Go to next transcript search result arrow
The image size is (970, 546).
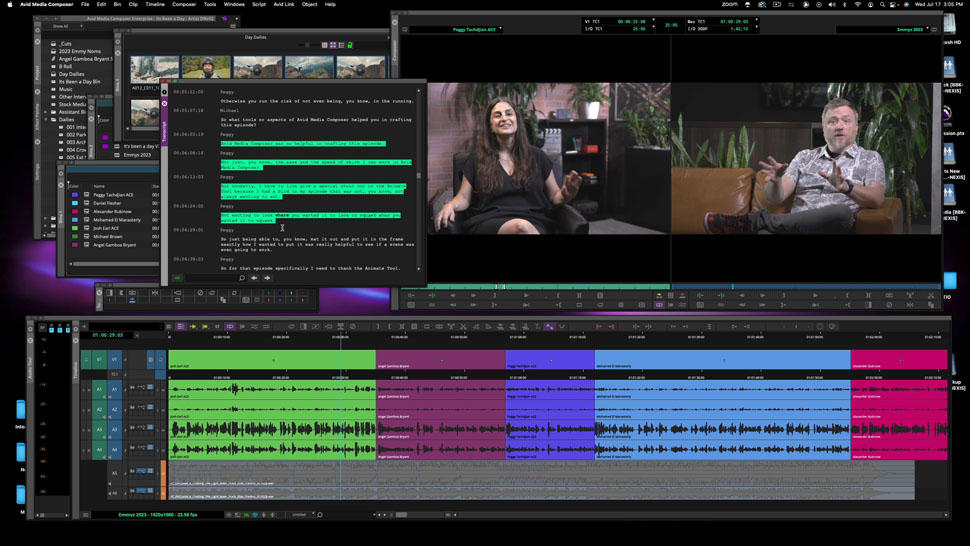click(x=267, y=278)
